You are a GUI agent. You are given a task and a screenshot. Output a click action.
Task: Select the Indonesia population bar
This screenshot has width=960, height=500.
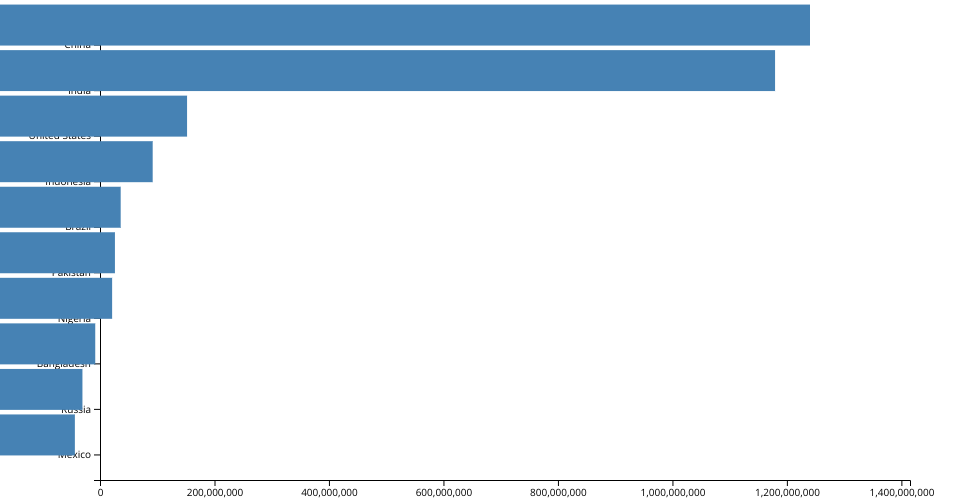point(76,162)
